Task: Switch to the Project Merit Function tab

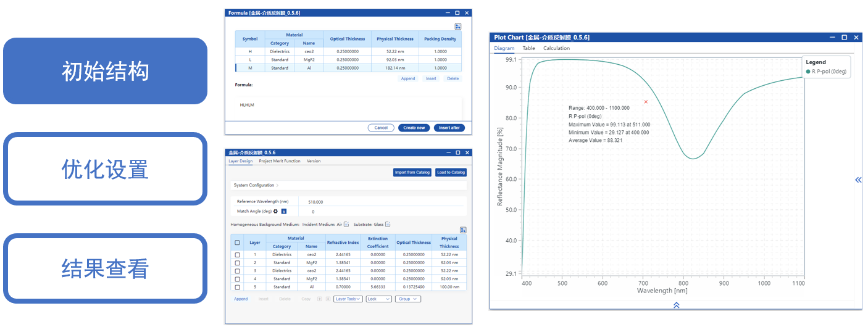Action: [x=279, y=161]
